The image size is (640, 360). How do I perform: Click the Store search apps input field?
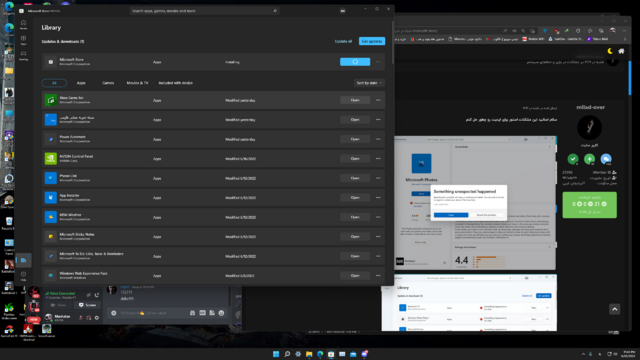coord(204,11)
